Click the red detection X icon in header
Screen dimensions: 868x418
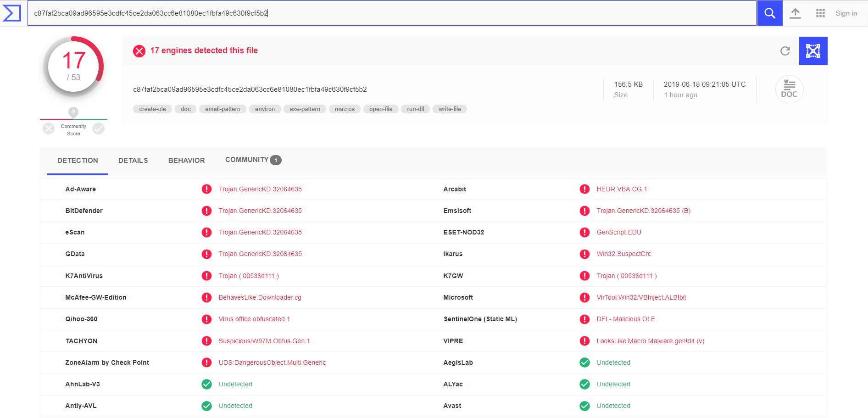pyautogui.click(x=139, y=51)
